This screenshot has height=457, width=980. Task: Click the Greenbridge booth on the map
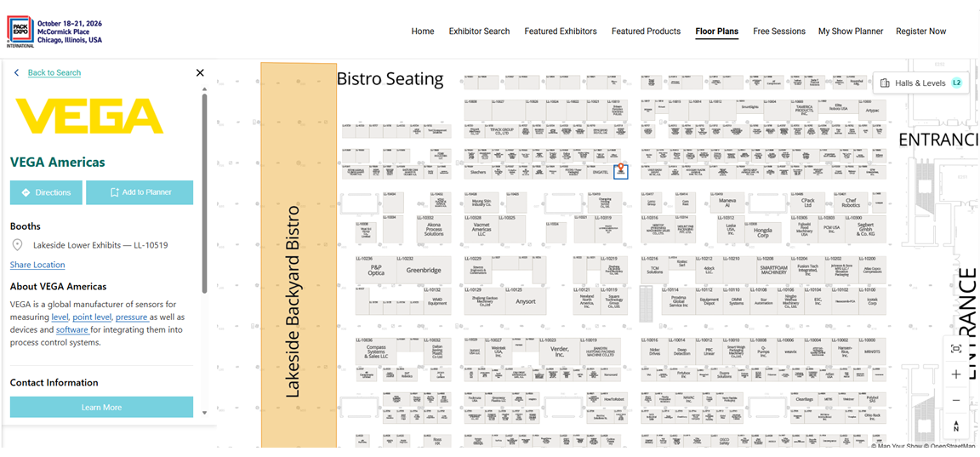pyautogui.click(x=424, y=270)
